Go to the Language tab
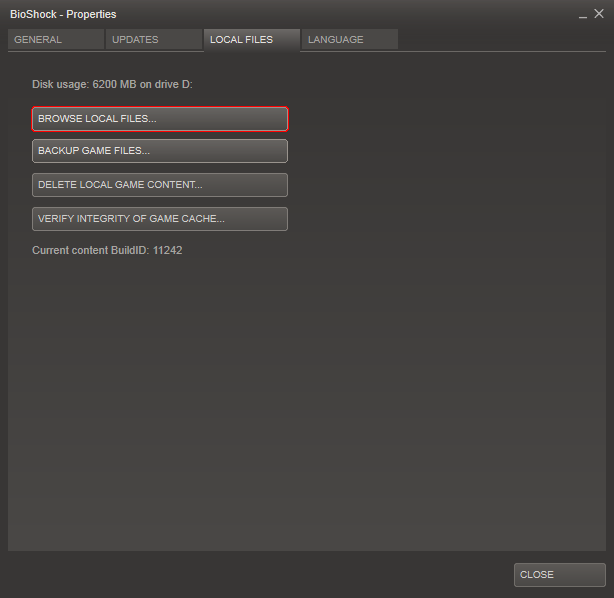This screenshot has width=614, height=598. (350, 39)
